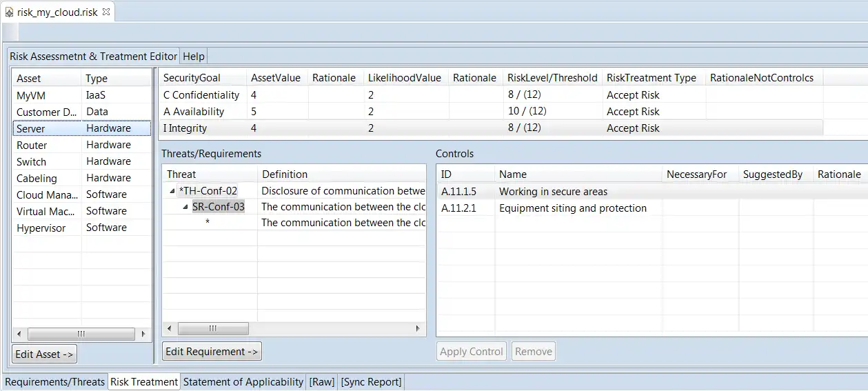Close the risk_my_cloud.risk editor tab
868x391 pixels.
[x=106, y=12]
